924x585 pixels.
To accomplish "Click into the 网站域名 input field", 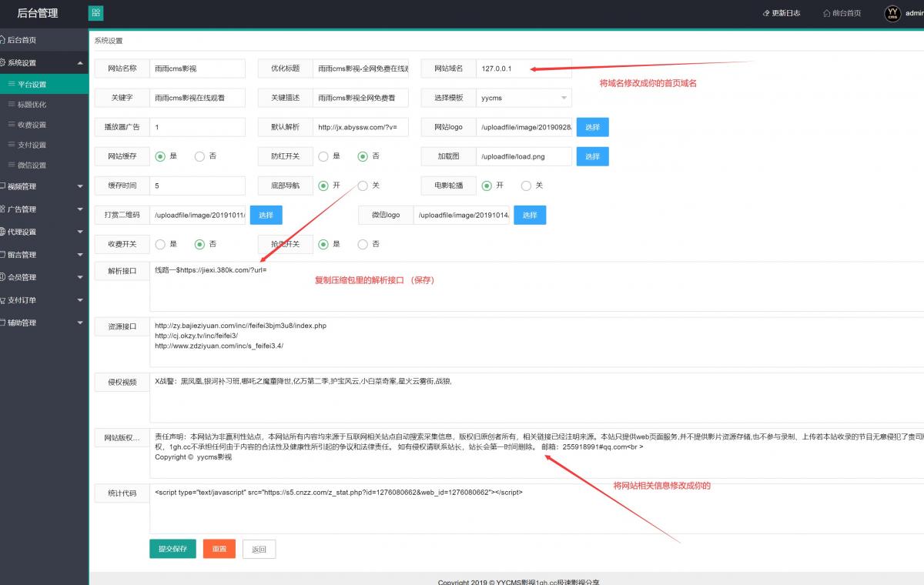I will point(524,69).
